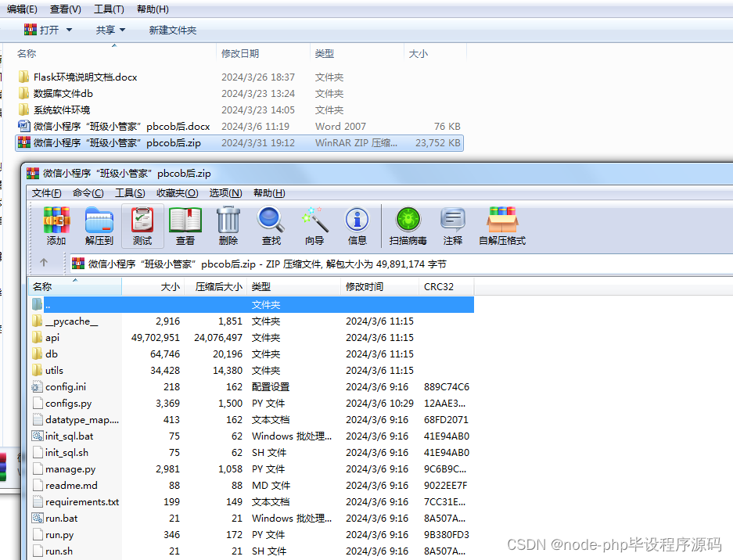Click the 删除 delete icon
The width and height of the screenshot is (733, 560).
[x=228, y=226]
